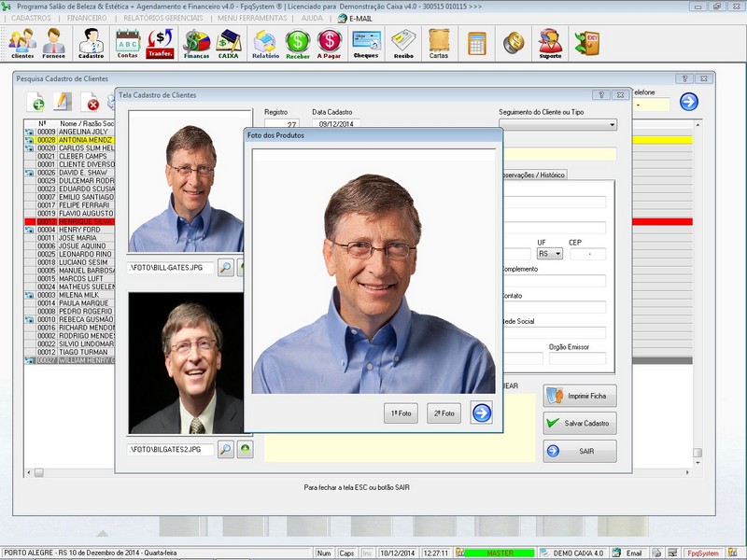Image resolution: width=747 pixels, height=560 pixels.
Task: Click magnifier beside BILL-GATES.JPG path
Action: click(x=226, y=268)
